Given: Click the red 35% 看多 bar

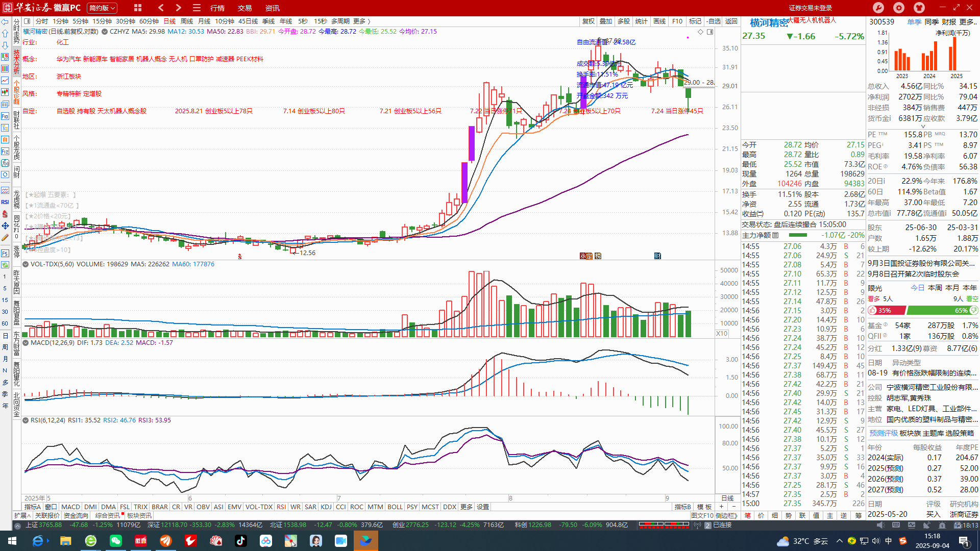Looking at the screenshot, I should (x=886, y=310).
